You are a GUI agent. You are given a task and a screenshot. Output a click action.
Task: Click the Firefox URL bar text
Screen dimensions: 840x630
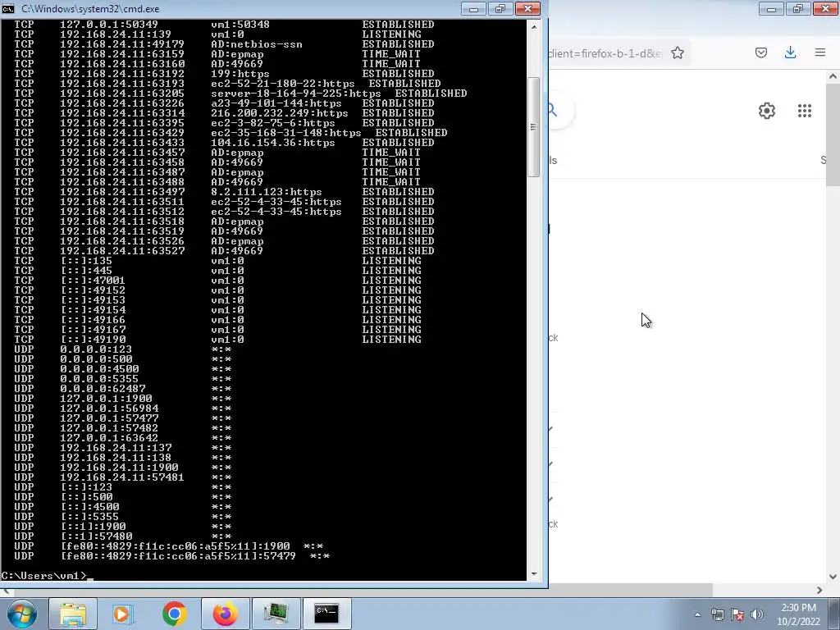[x=605, y=53]
